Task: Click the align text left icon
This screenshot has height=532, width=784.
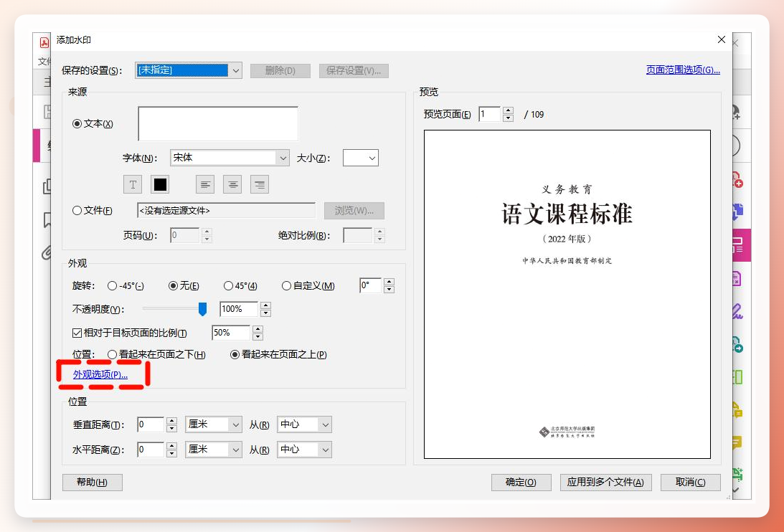Action: (205, 184)
